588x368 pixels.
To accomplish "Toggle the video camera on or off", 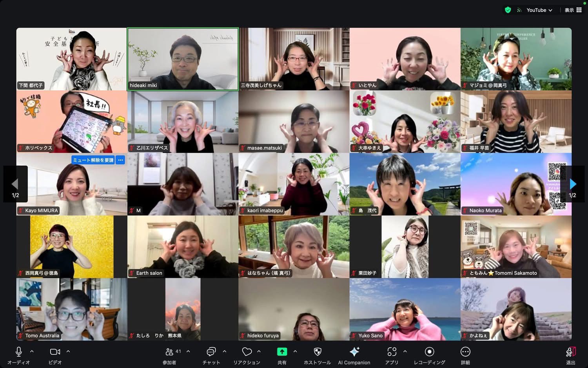I will [55, 352].
